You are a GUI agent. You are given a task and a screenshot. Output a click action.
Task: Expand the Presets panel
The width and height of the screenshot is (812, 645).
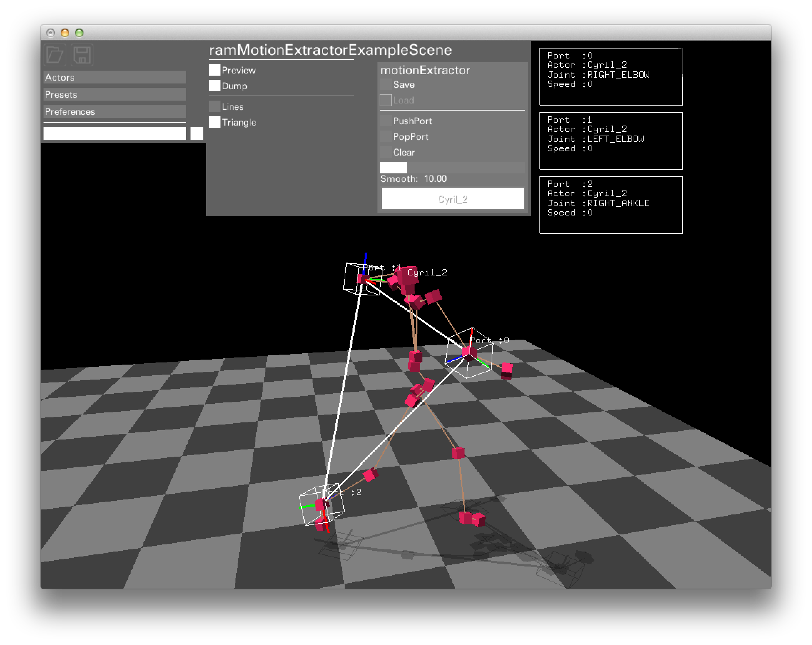[115, 95]
